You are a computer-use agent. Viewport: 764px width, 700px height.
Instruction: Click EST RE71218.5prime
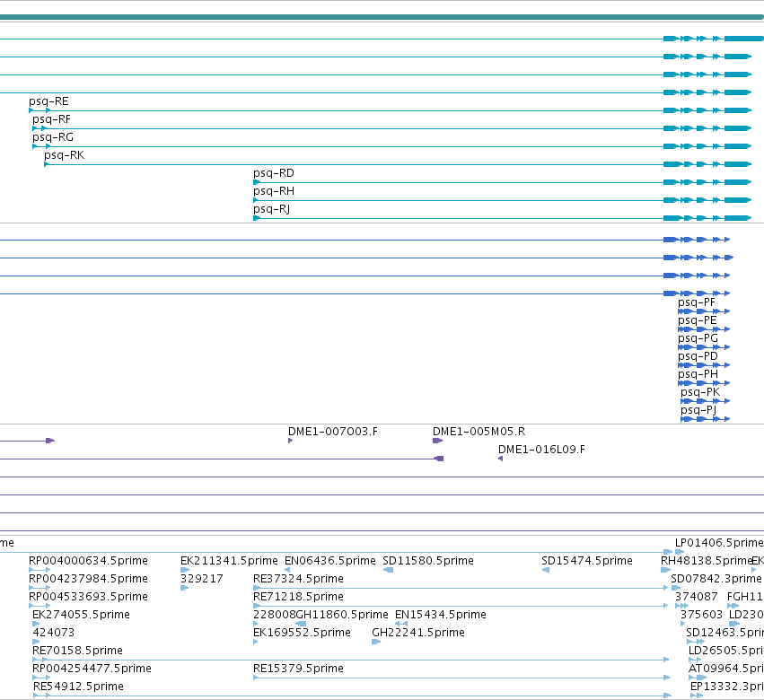pyautogui.click(x=298, y=597)
